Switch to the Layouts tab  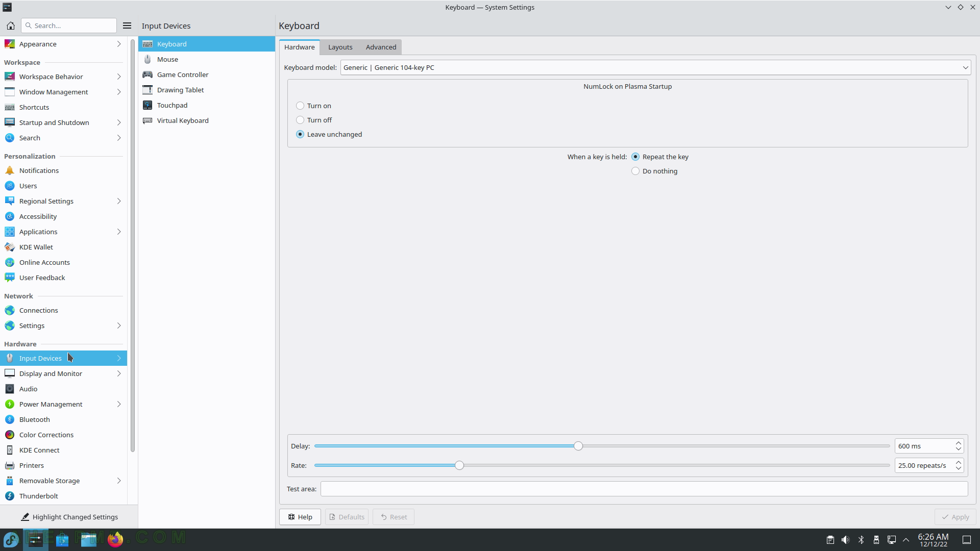340,47
